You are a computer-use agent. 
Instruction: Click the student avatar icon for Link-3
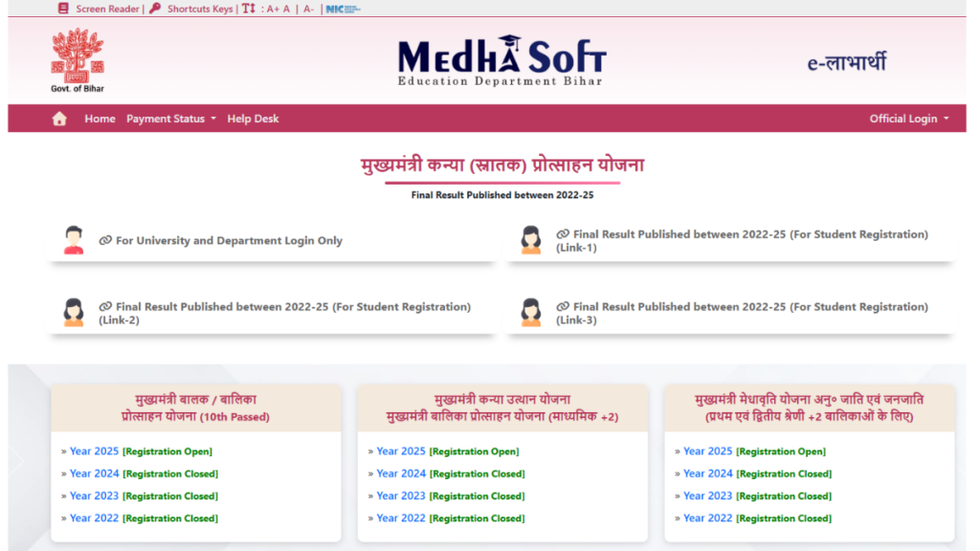tap(530, 313)
